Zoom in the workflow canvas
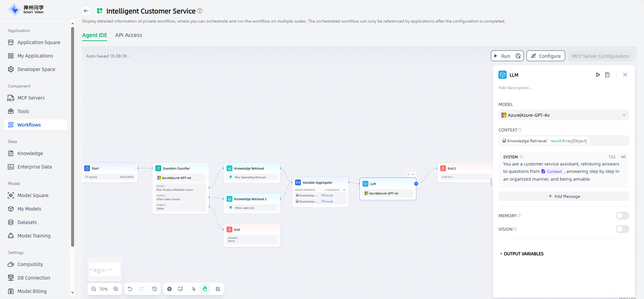This screenshot has width=644, height=299. [116, 289]
